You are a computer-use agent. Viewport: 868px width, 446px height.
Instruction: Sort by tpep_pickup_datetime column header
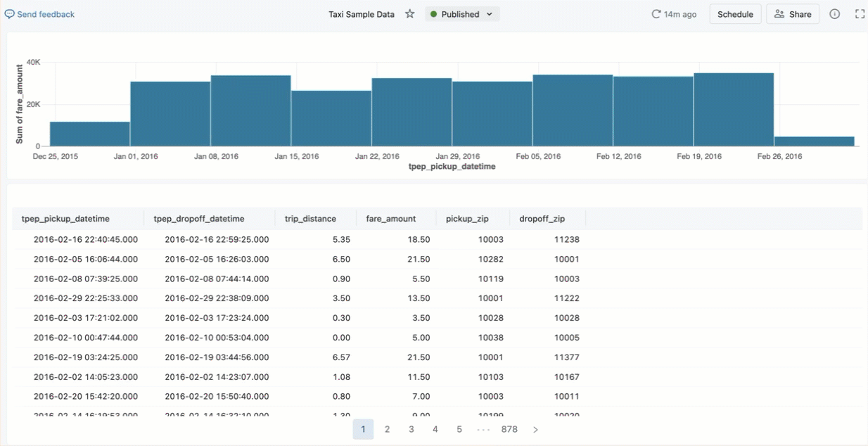pyautogui.click(x=65, y=219)
